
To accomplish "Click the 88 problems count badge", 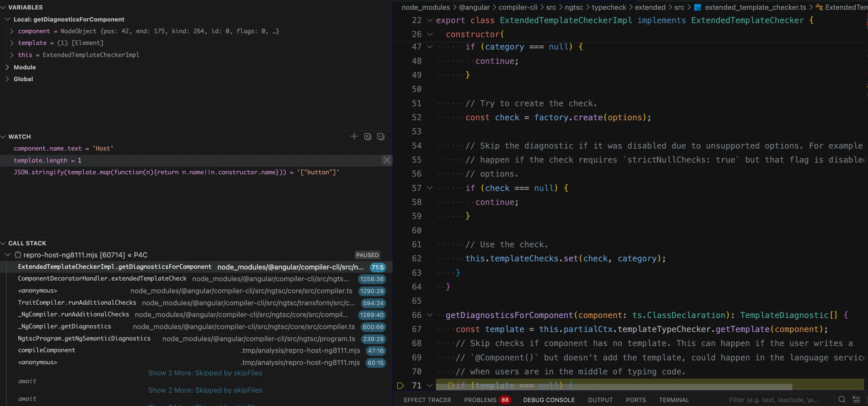I will click(x=505, y=400).
